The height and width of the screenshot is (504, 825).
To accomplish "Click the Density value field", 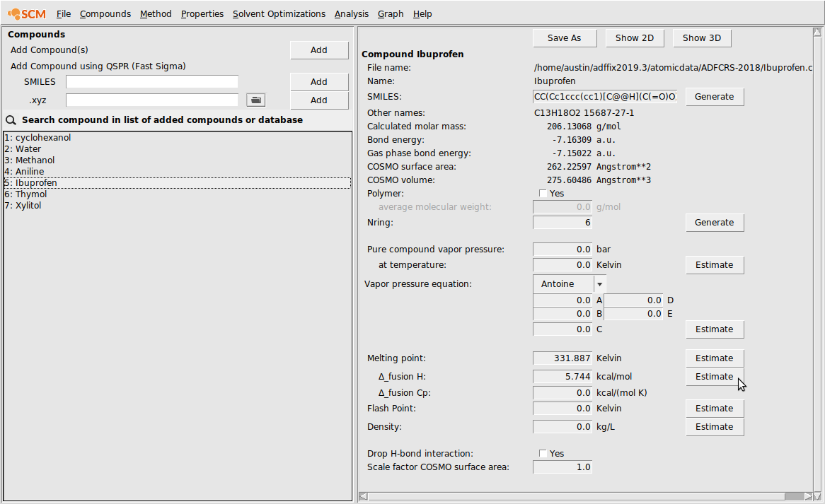I will (562, 427).
